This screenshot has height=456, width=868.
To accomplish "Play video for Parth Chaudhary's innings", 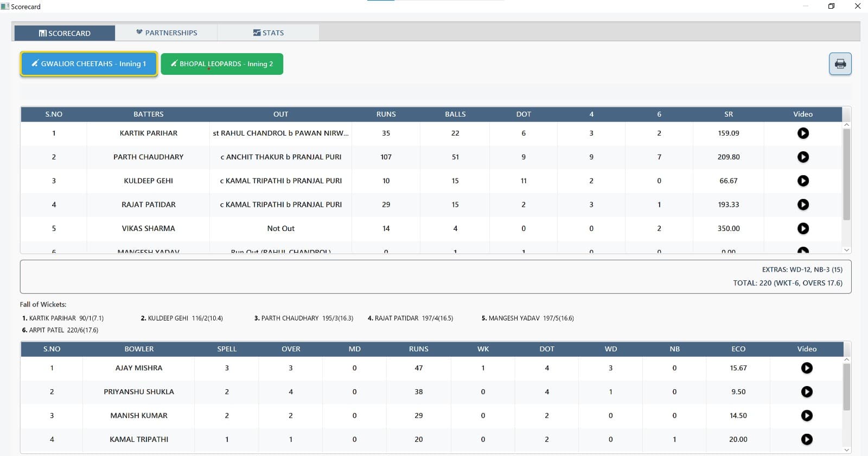I will [x=803, y=157].
